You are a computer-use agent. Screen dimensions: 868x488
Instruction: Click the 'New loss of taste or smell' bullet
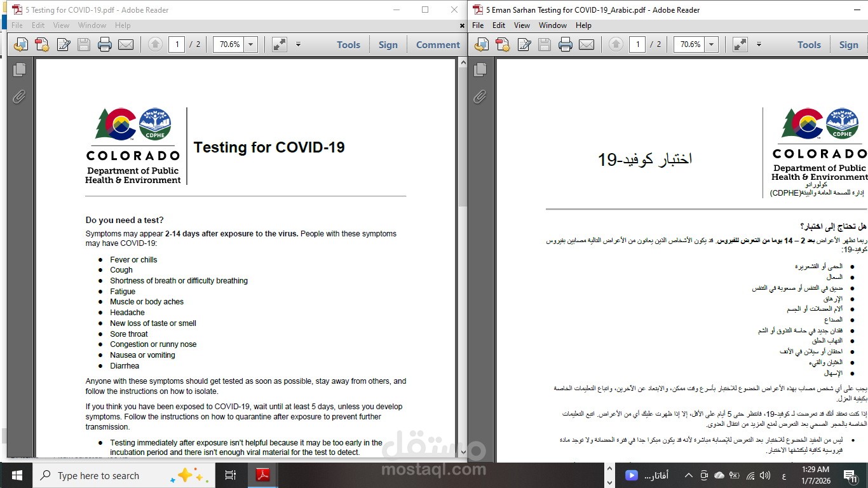click(x=153, y=323)
